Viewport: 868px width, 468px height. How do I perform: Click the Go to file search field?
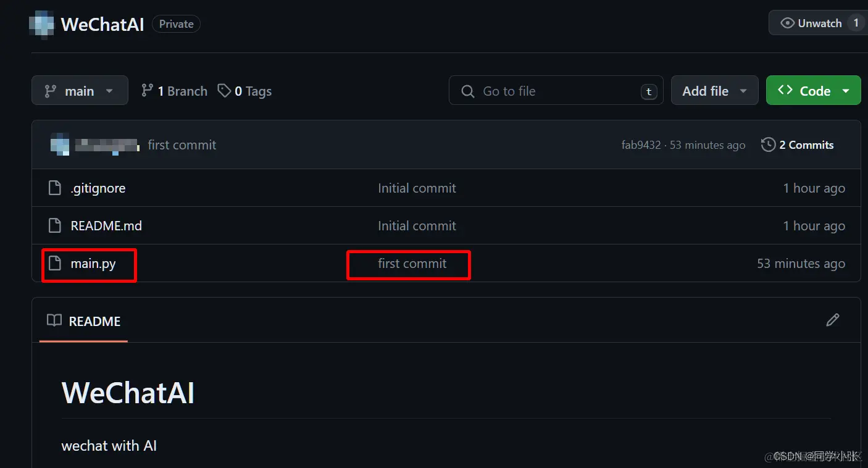click(x=556, y=91)
